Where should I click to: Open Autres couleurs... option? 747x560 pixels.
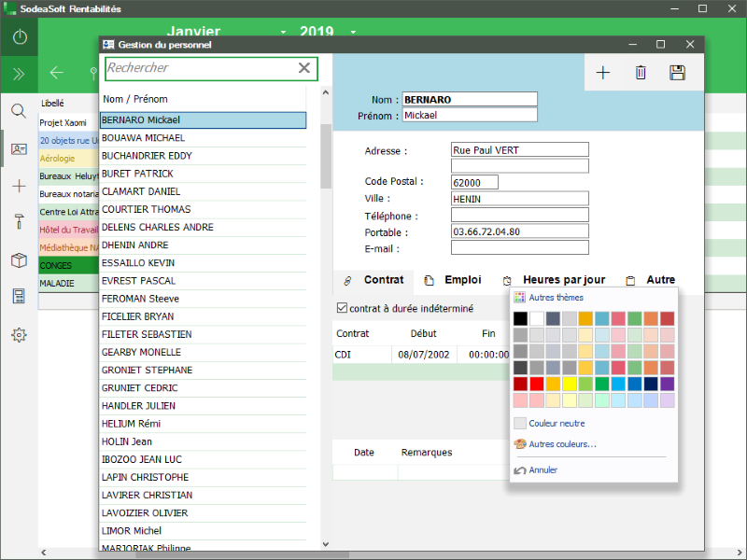[x=562, y=444]
